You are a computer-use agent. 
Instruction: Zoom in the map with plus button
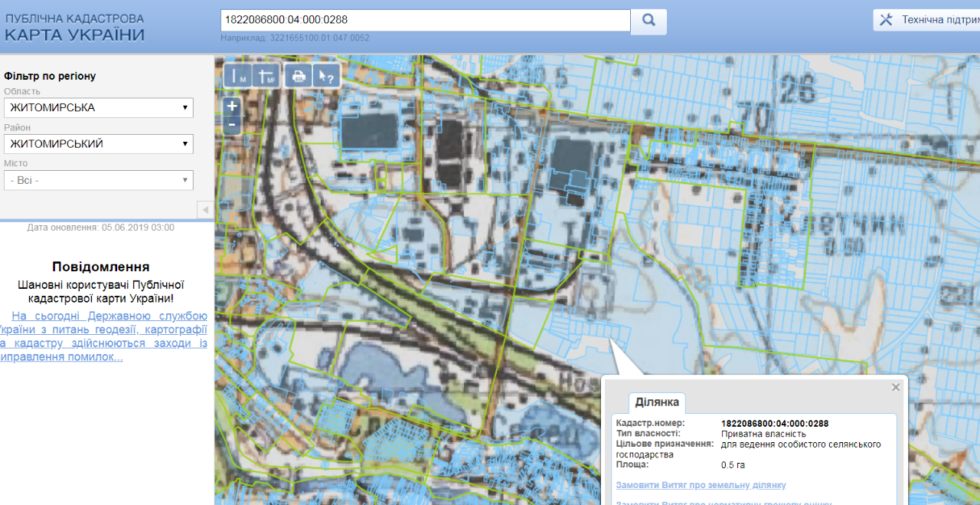(232, 107)
